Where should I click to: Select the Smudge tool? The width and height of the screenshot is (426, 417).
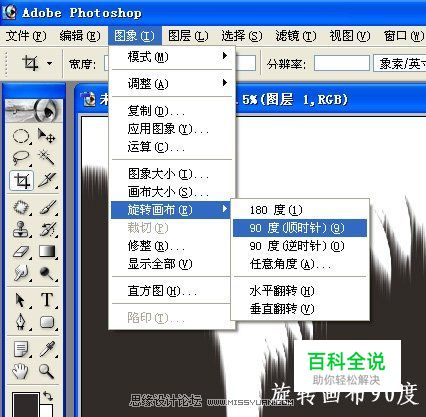point(21,273)
